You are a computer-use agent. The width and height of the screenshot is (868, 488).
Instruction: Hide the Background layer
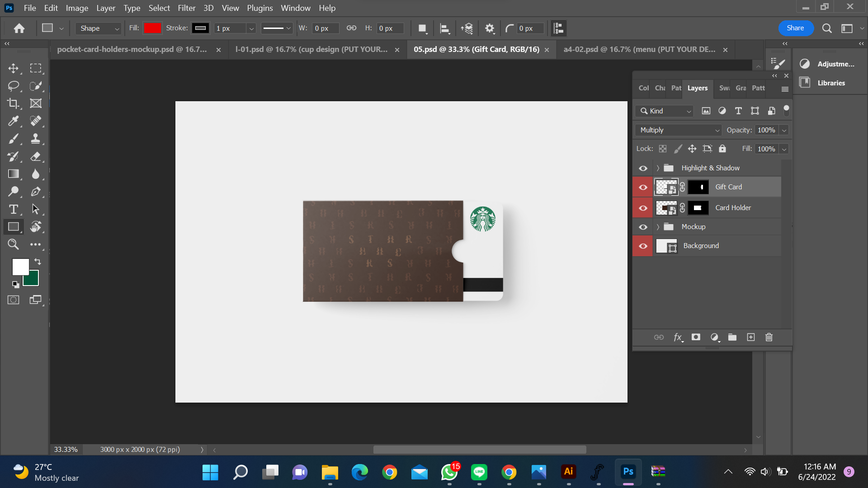[x=643, y=246]
